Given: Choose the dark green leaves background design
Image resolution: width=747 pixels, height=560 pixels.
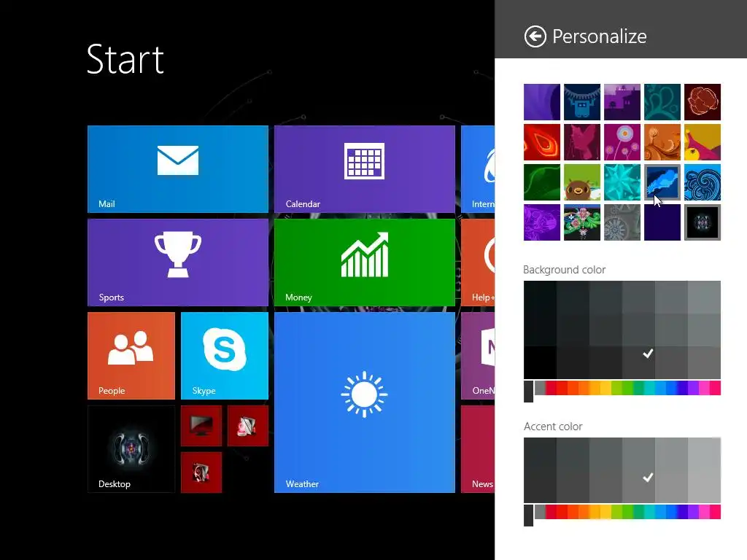Looking at the screenshot, I should point(542,182).
